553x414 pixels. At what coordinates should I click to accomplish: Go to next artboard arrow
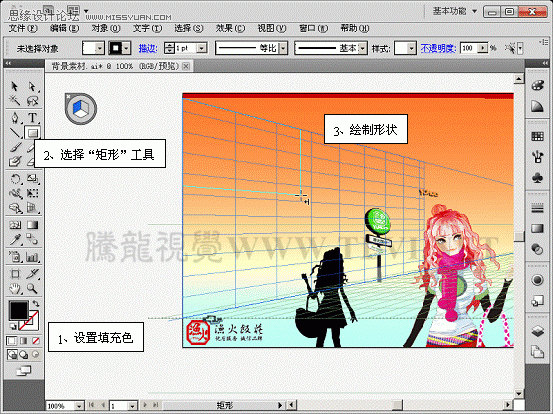145,405
